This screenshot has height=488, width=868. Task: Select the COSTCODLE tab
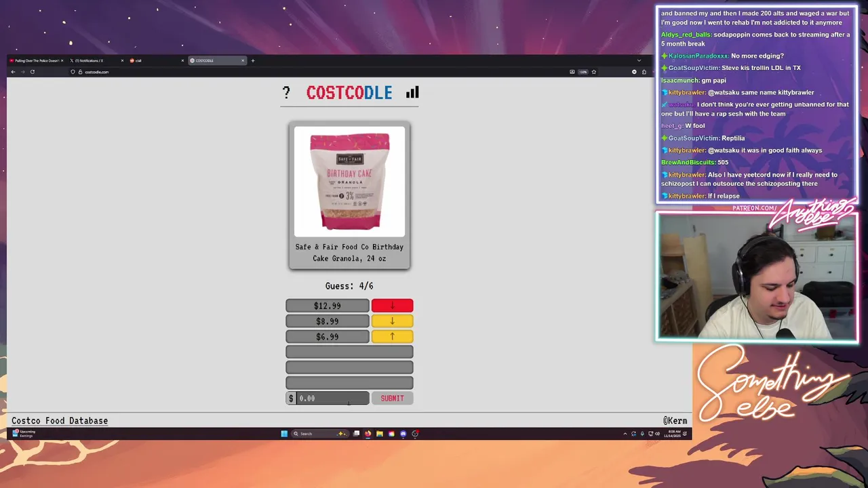pos(217,60)
